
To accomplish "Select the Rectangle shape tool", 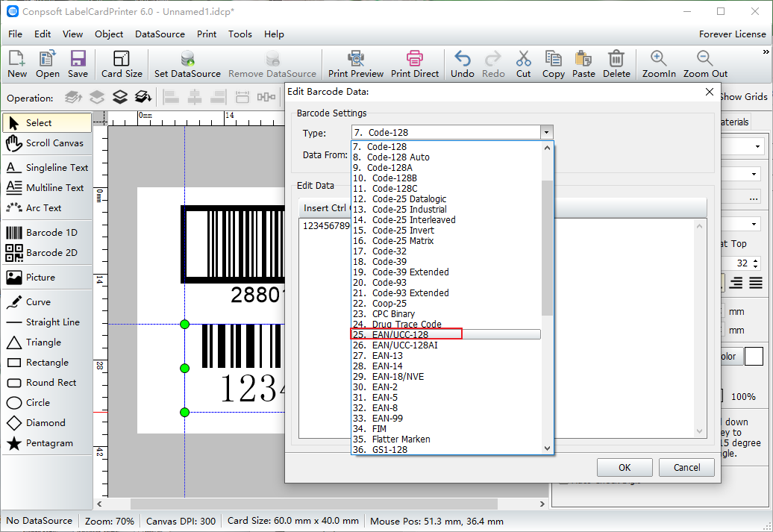I will (x=47, y=363).
